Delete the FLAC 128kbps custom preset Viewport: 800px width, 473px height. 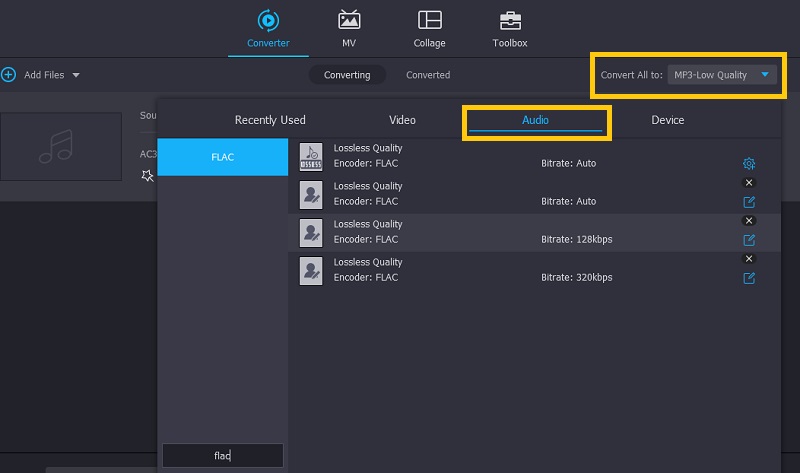749,221
